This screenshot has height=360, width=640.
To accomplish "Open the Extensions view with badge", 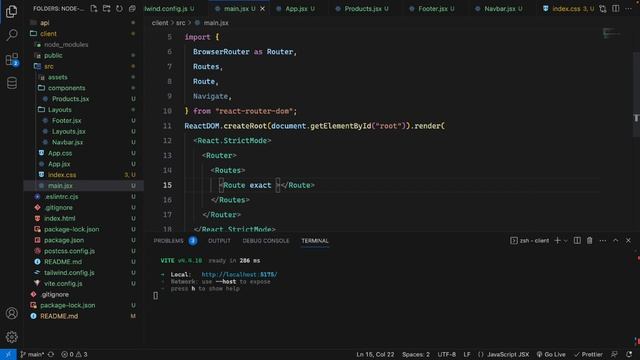I will click(x=11, y=60).
